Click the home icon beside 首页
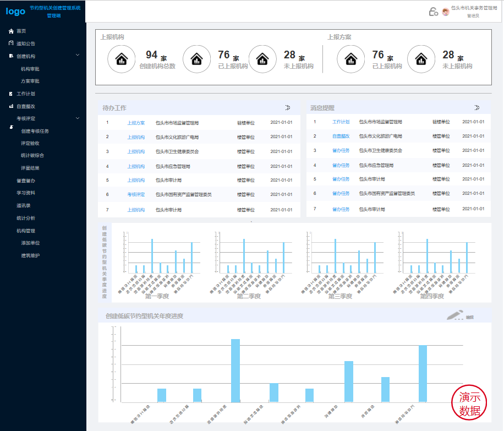 click(11, 31)
